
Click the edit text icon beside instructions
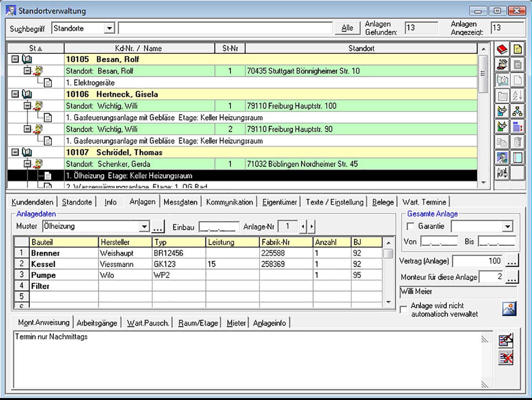(506, 340)
